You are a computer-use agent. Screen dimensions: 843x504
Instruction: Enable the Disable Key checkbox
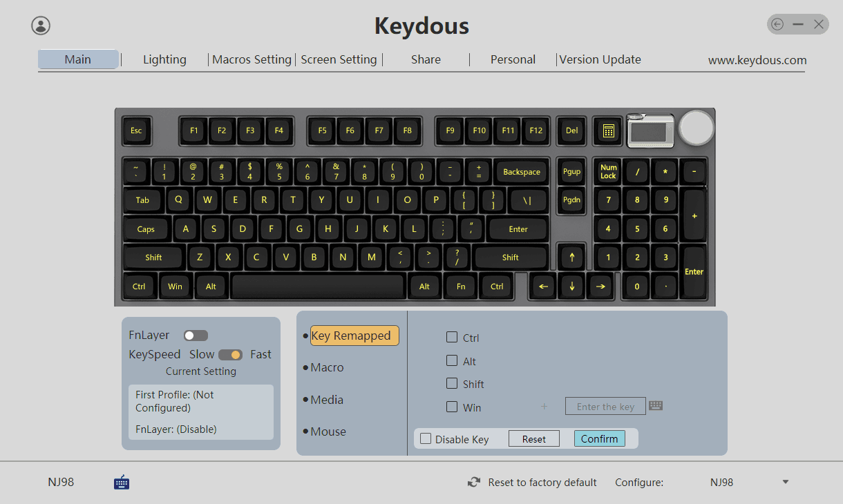point(426,439)
